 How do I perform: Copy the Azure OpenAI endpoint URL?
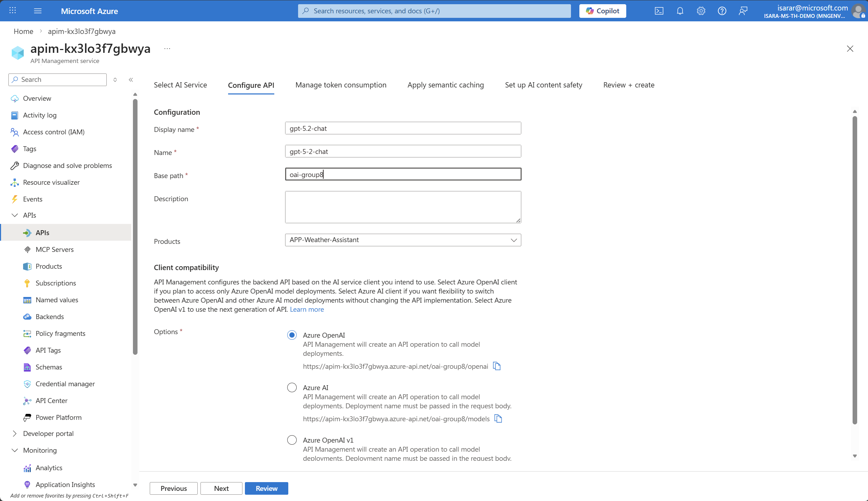pyautogui.click(x=497, y=366)
